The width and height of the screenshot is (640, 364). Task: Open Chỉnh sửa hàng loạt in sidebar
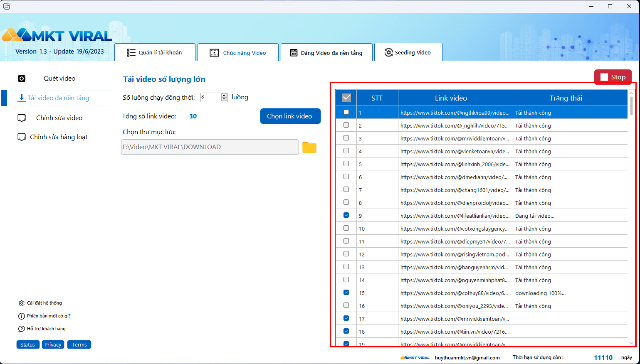[59, 137]
